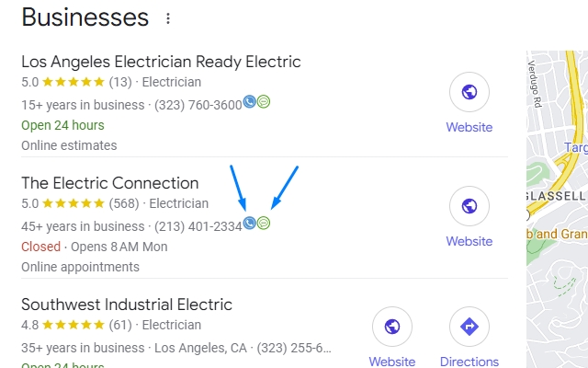The image size is (588, 368).
Task: Open Ready Electric's Website globe icon
Action: click(469, 92)
